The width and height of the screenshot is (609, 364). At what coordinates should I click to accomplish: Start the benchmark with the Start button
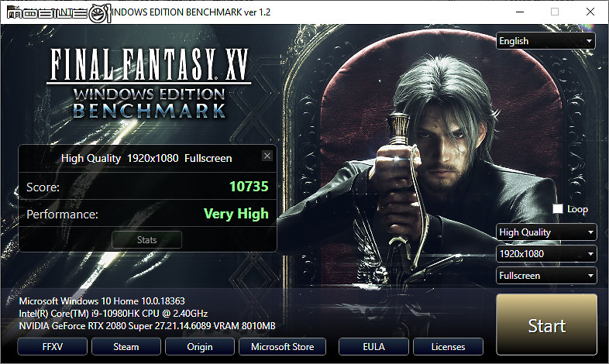coord(546,324)
